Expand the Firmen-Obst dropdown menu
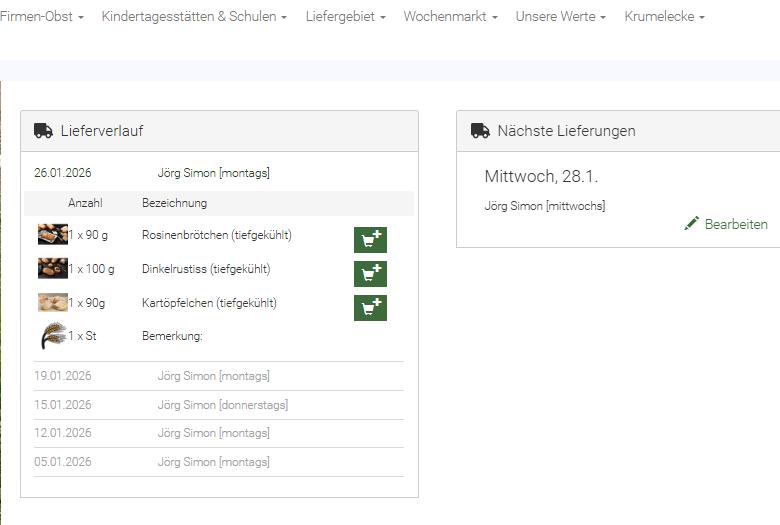This screenshot has height=525, width=780. pos(42,17)
